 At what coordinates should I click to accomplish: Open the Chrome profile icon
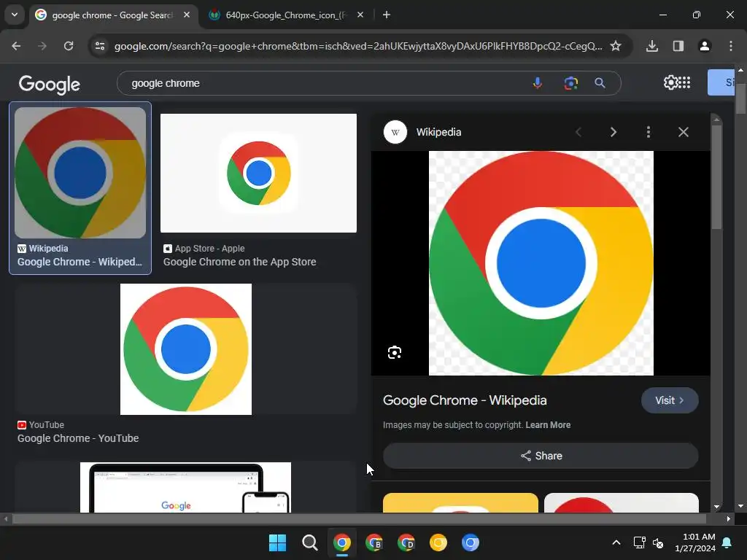point(705,46)
